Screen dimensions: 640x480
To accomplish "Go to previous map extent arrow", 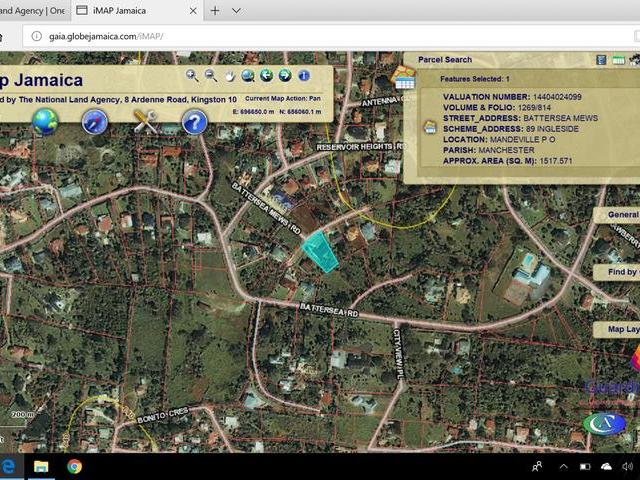I will pyautogui.click(x=266, y=75).
